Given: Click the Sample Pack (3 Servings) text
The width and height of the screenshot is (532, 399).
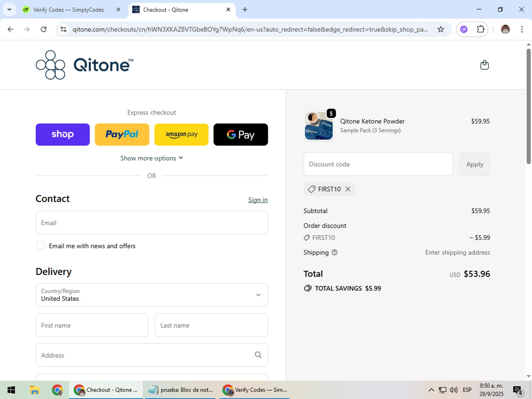Looking at the screenshot, I should (x=370, y=131).
